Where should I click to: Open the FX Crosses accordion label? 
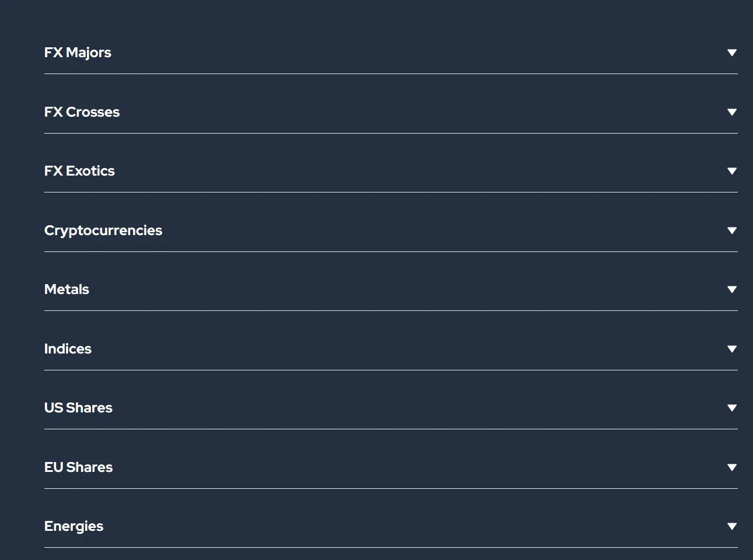82,112
